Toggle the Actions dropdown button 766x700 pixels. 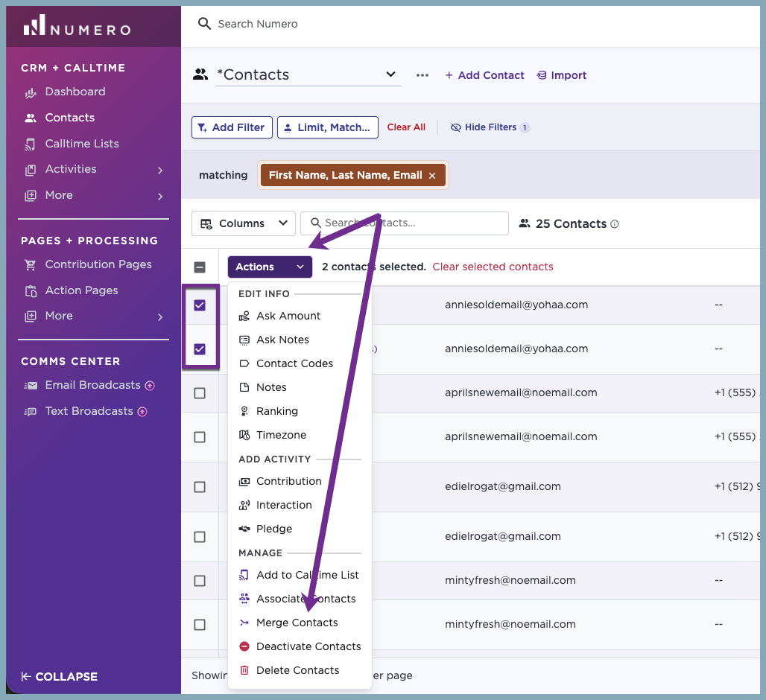(x=270, y=267)
